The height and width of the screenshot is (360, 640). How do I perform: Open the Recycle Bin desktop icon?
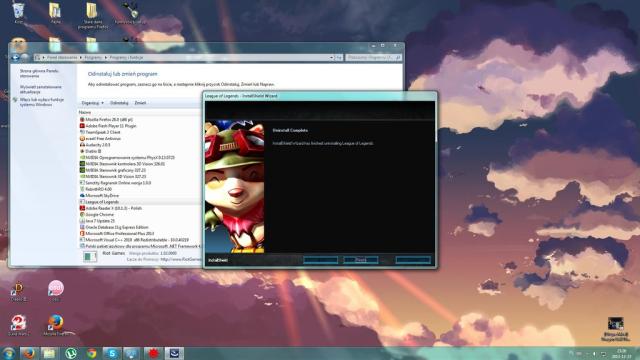(18, 13)
